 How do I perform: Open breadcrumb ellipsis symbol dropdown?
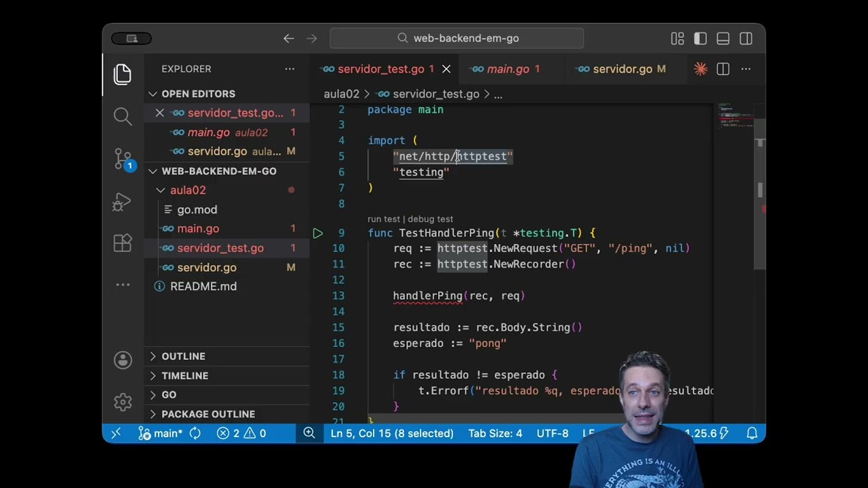coord(498,94)
